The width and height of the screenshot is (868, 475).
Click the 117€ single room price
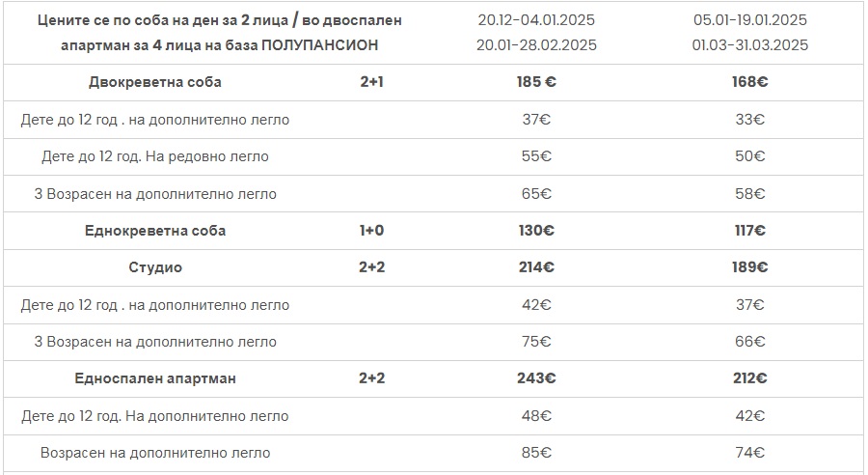(749, 231)
